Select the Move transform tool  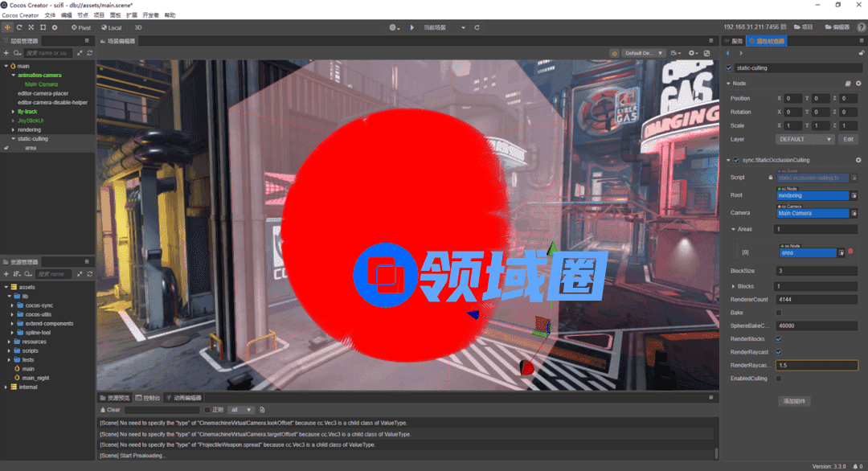tap(8, 27)
